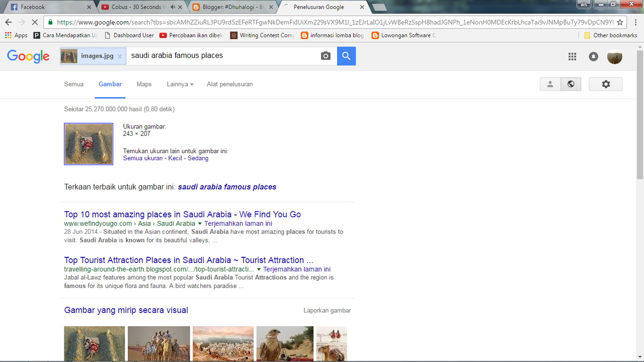Click the blue magnifier search button

pyautogui.click(x=346, y=56)
